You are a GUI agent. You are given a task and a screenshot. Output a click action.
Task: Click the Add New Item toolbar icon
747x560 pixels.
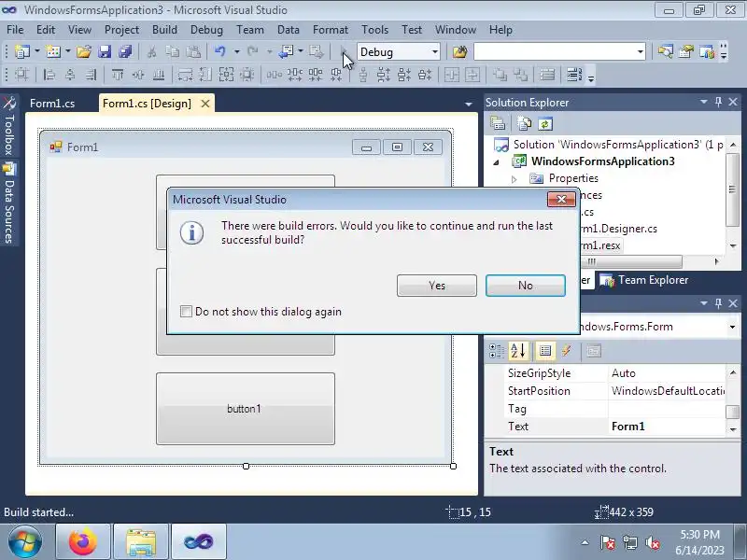pos(53,51)
